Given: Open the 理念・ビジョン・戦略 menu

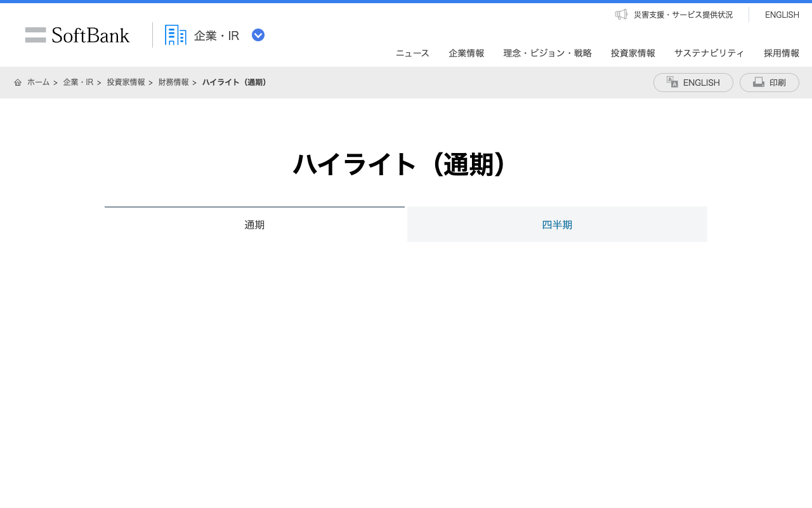Looking at the screenshot, I should click(x=547, y=53).
